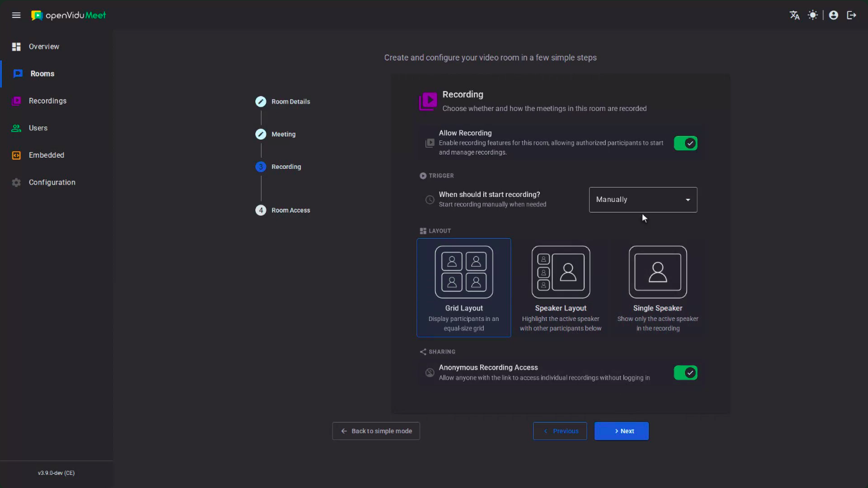Click the SHARING section heading

[x=442, y=352]
